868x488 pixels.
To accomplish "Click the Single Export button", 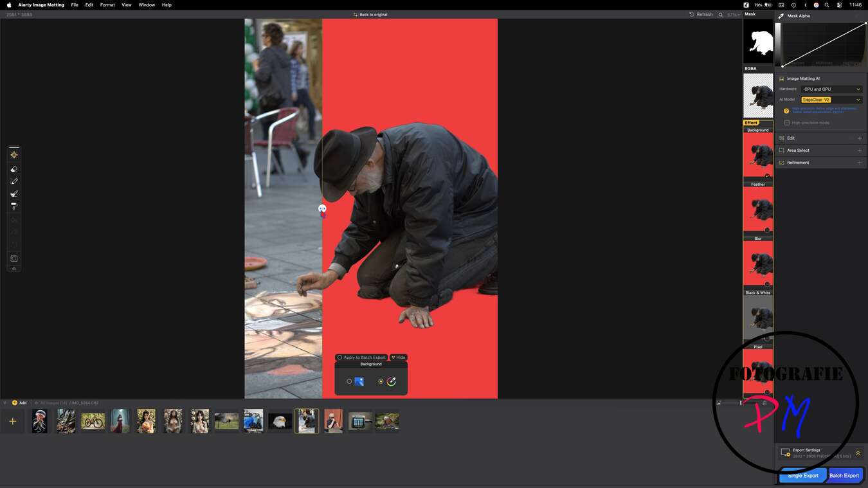I will 802,475.
